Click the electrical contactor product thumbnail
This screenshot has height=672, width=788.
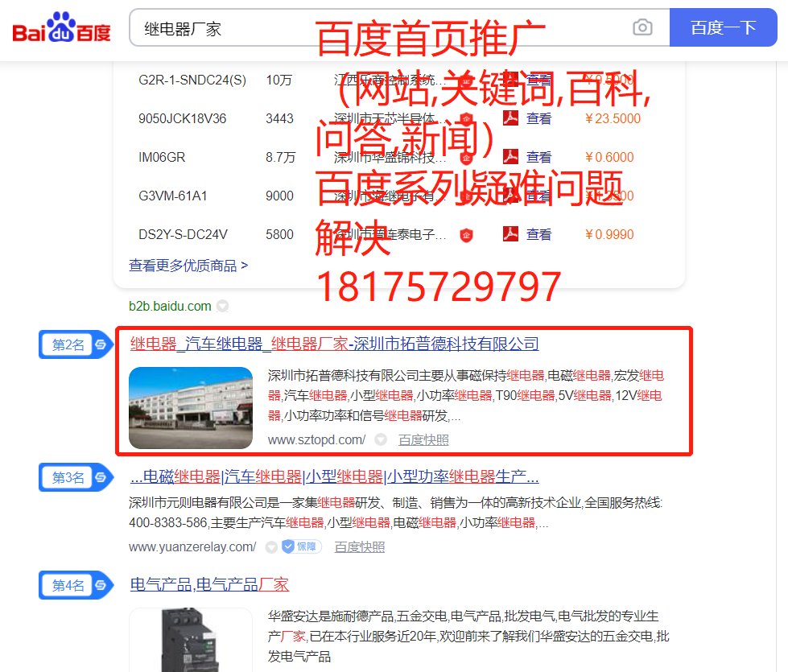point(191,640)
